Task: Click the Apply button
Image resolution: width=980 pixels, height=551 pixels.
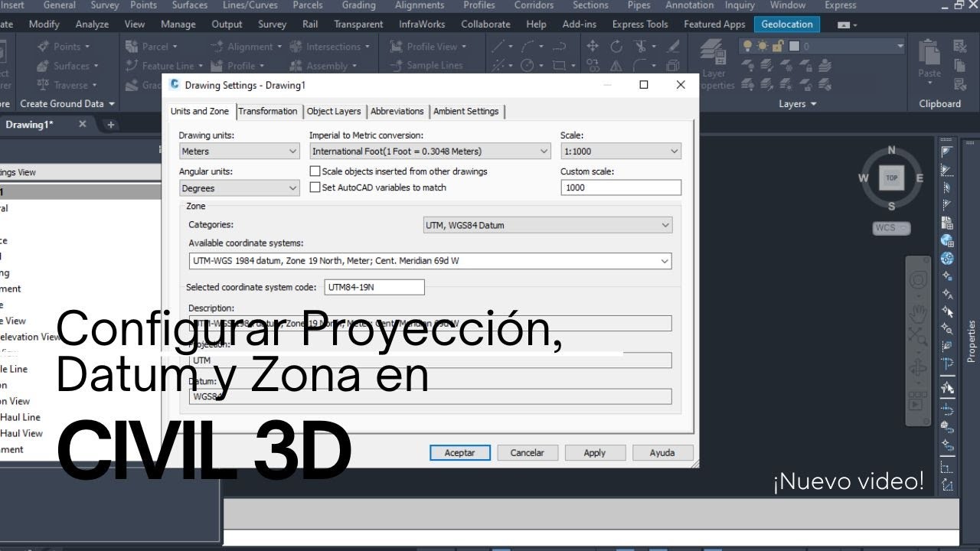Action: point(595,453)
